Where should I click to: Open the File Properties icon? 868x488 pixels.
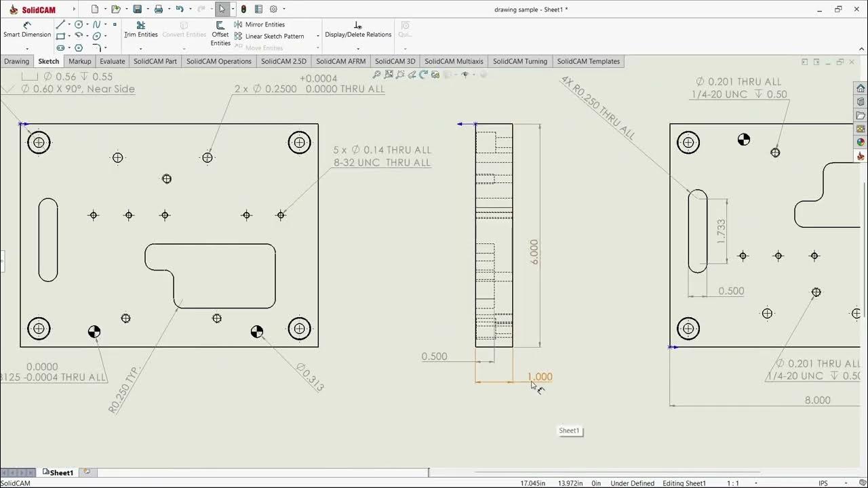pos(258,9)
